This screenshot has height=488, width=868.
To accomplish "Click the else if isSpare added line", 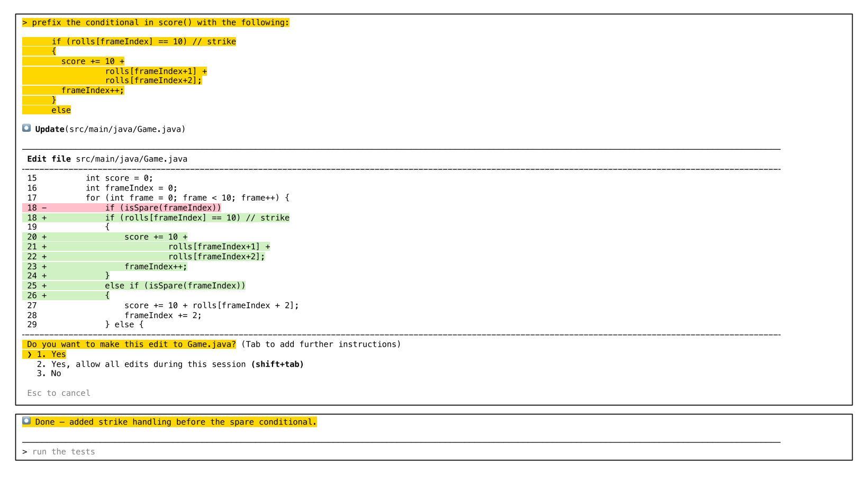I will coord(175,286).
